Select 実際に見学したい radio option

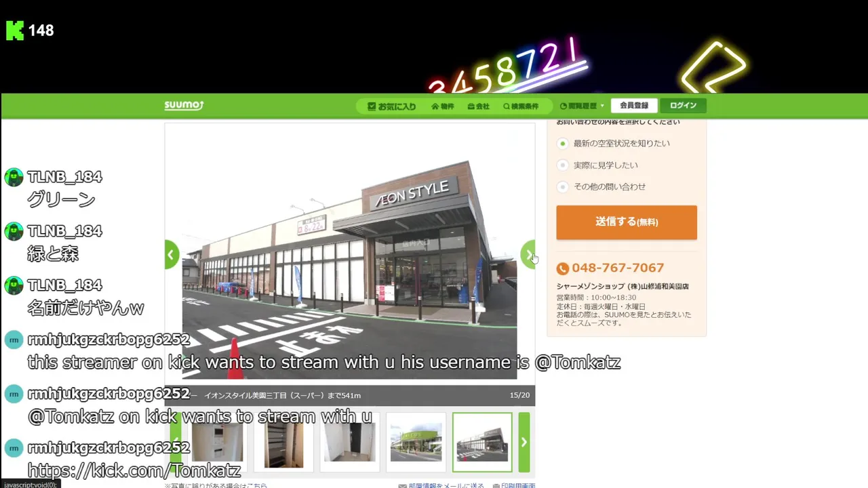tap(562, 165)
